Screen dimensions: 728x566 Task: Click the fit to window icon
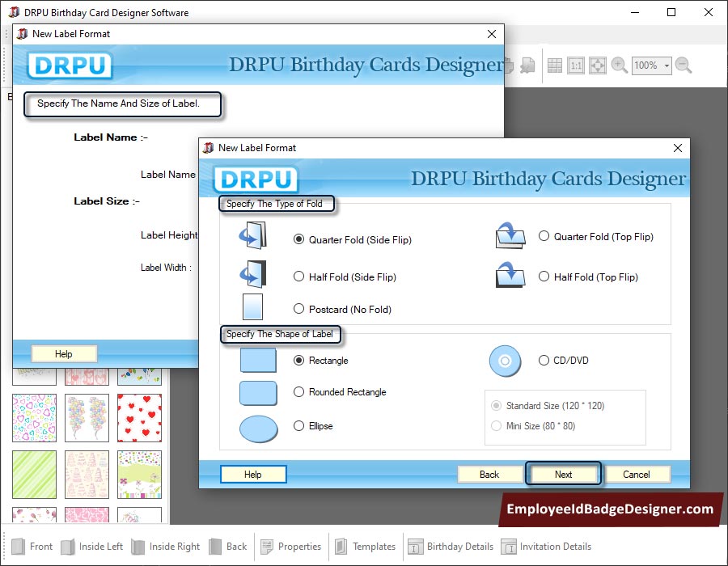(598, 65)
